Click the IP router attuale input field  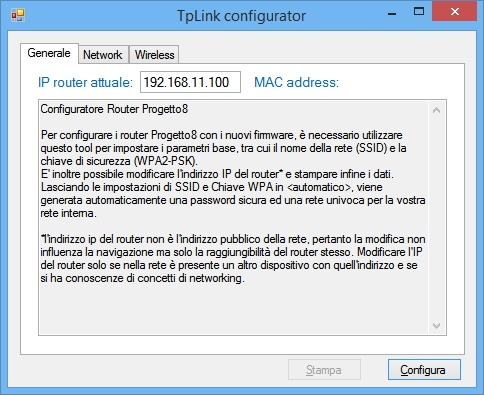click(x=190, y=82)
